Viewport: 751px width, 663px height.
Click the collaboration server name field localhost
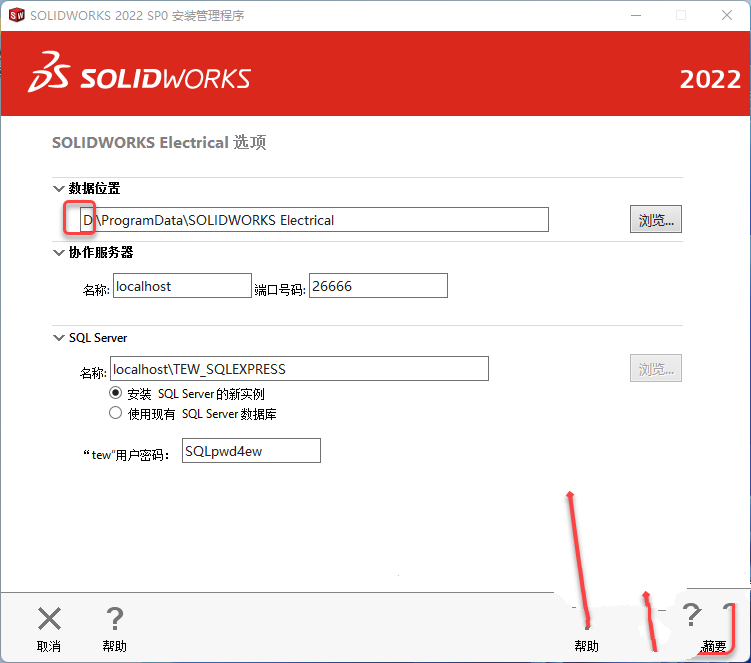pos(182,286)
